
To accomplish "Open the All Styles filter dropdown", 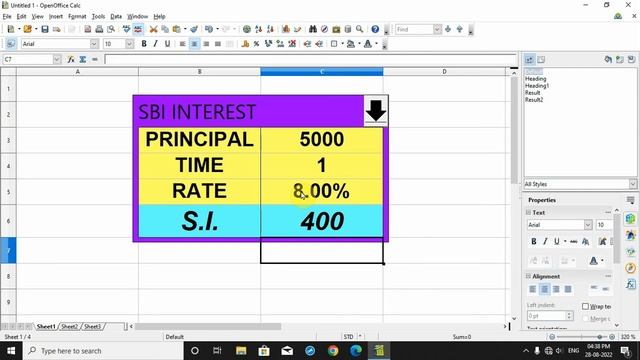I will [x=633, y=184].
